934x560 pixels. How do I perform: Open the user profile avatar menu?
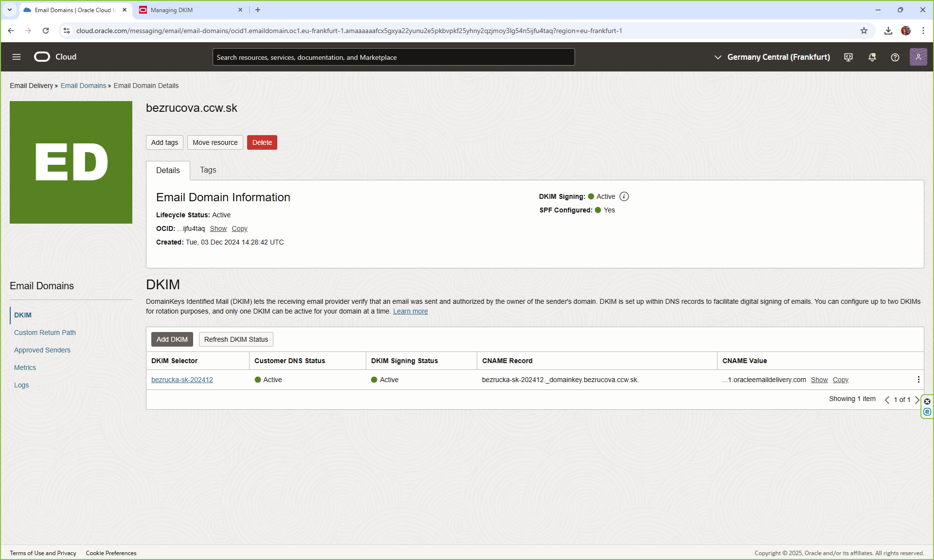(x=918, y=57)
